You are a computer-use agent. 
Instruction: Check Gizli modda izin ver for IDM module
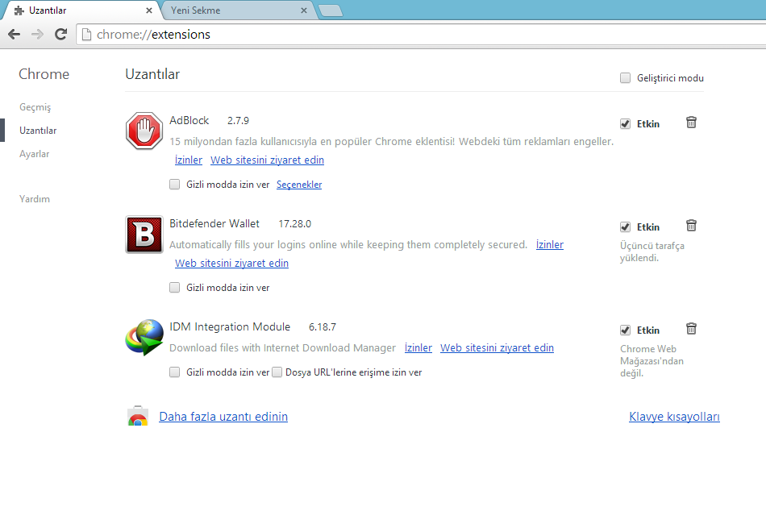174,372
